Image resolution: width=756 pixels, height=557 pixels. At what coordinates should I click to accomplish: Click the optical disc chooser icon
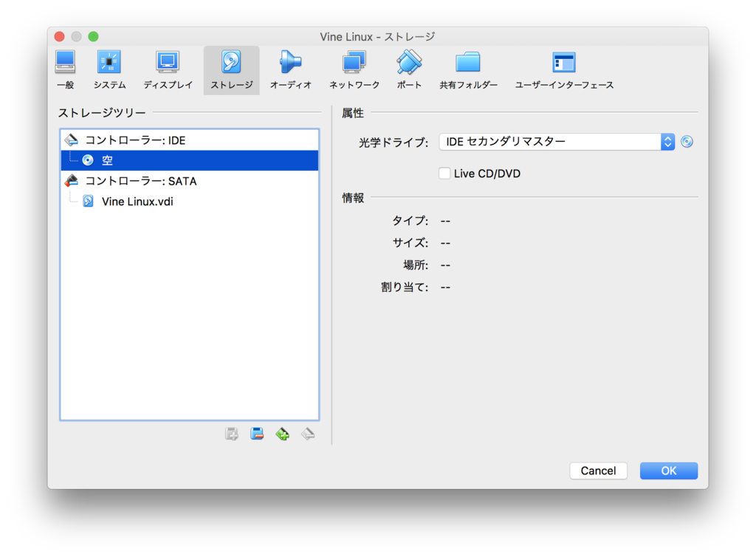pyautogui.click(x=687, y=141)
